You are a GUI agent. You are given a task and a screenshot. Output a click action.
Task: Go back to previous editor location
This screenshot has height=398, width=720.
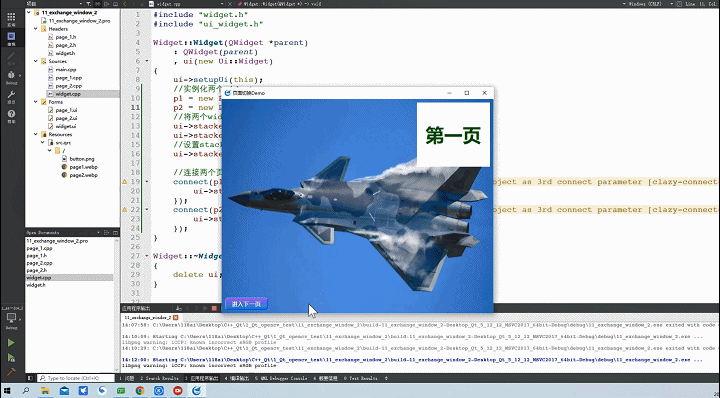[x=125, y=4]
